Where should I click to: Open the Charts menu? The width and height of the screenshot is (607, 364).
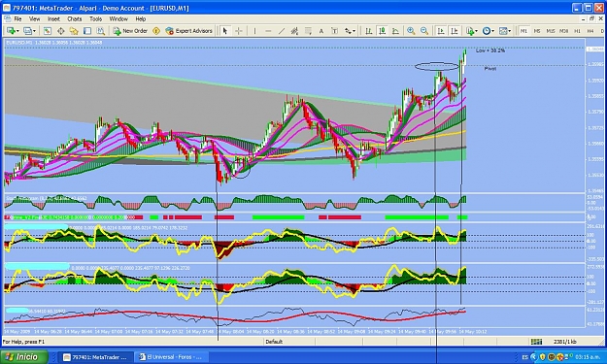(x=75, y=19)
